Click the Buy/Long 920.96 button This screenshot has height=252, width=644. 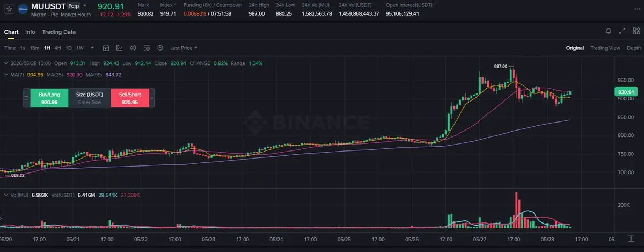[49, 98]
